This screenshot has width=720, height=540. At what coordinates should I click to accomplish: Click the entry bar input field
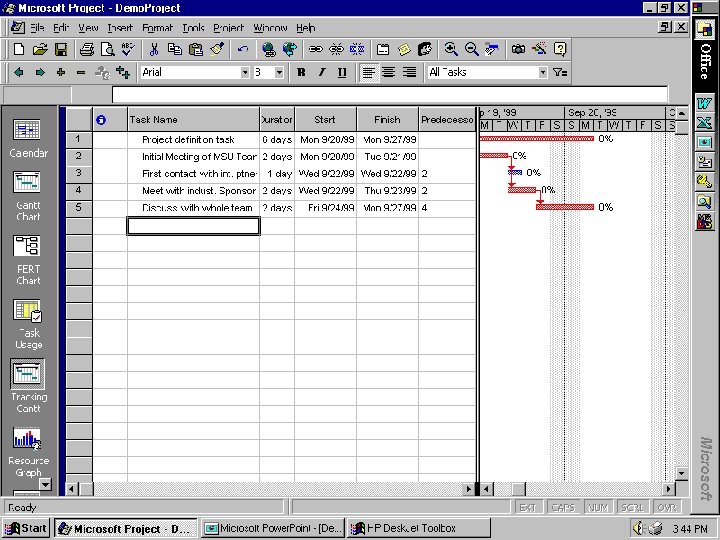pyautogui.click(x=390, y=95)
